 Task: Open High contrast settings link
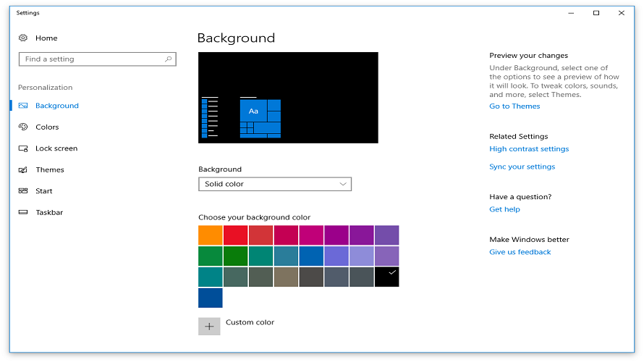click(x=529, y=148)
